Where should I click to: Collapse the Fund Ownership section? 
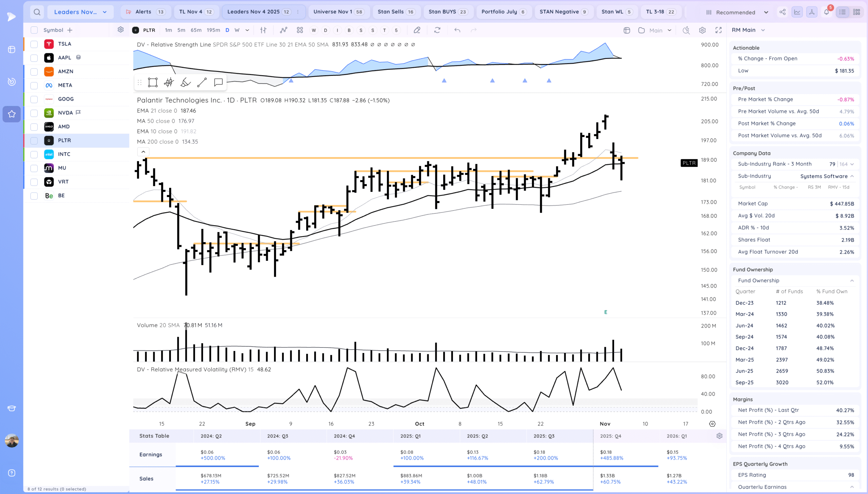coord(852,281)
